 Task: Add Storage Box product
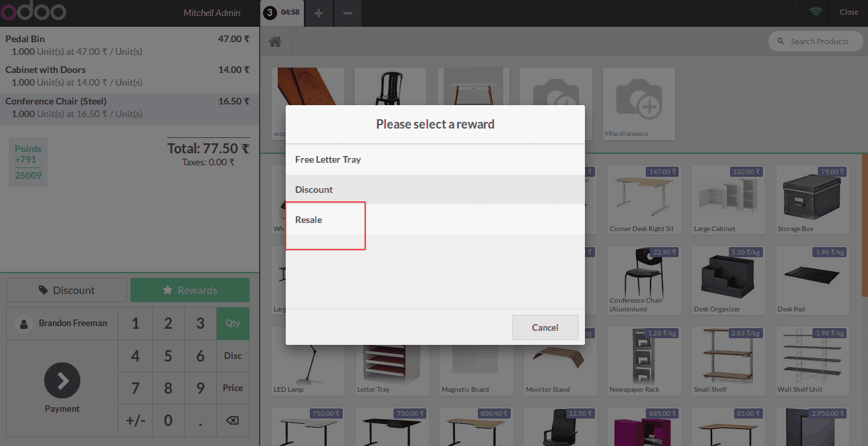812,200
